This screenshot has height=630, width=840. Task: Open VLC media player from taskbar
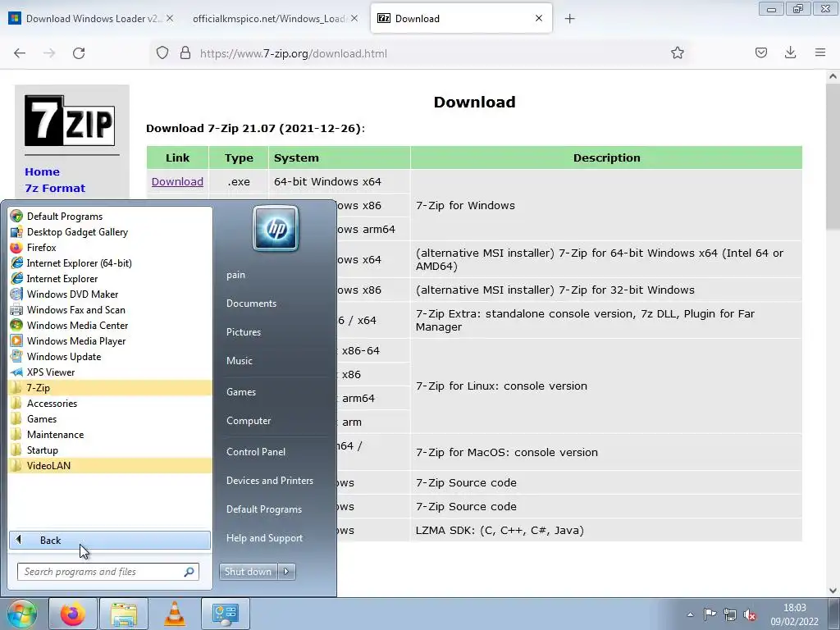[174, 614]
